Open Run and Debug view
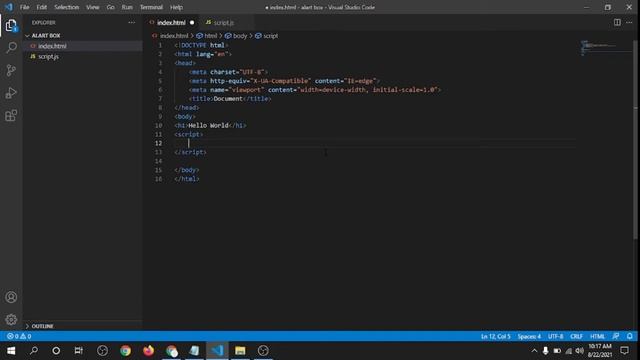Viewport: 640px width, 360px height. [x=11, y=93]
